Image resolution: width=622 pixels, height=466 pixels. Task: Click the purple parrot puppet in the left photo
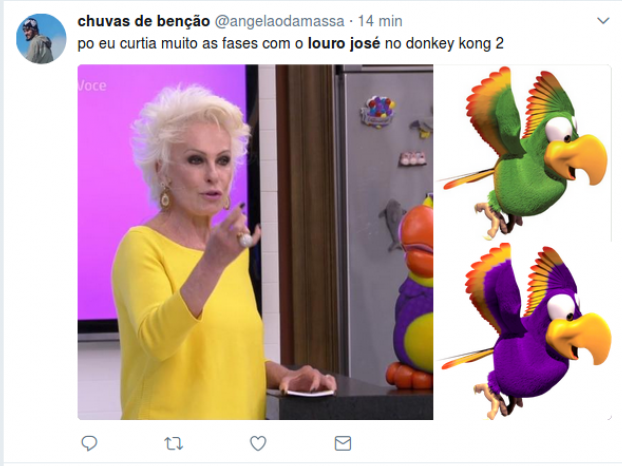coord(411,291)
